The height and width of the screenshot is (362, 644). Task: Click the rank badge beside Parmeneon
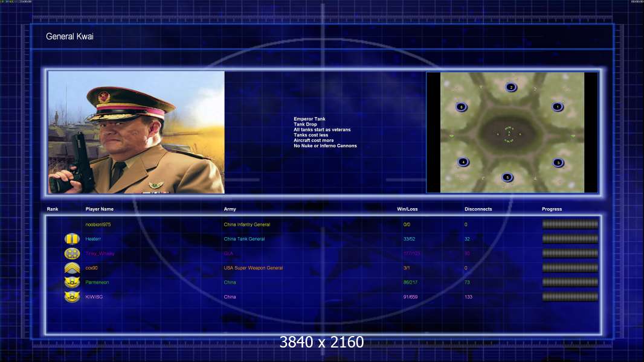click(x=72, y=282)
